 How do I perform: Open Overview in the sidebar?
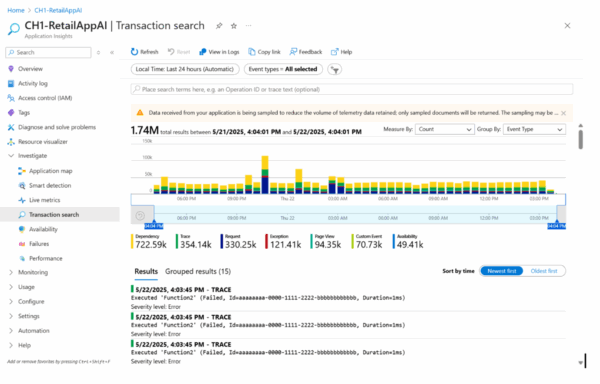click(x=30, y=69)
